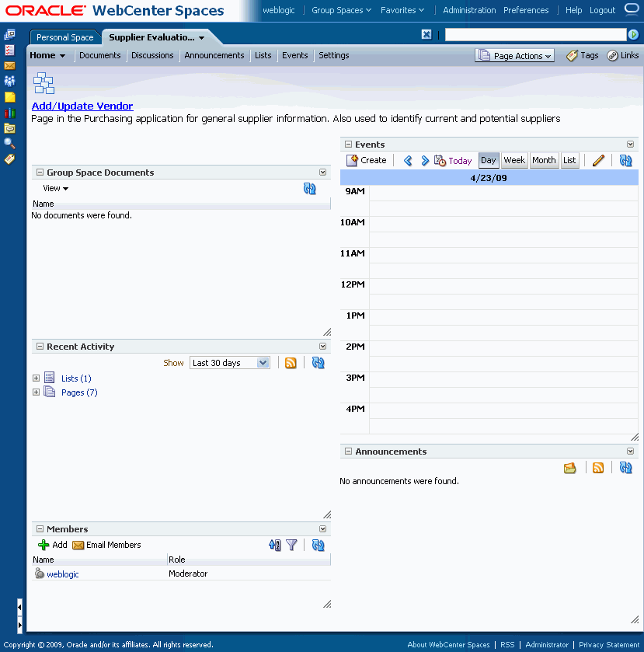The image size is (644, 652).
Task: Open the magnifier search icon in left sidebar
Action: [9, 144]
